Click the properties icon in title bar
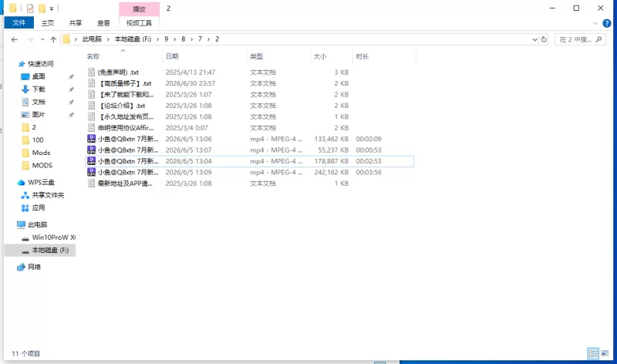This screenshot has width=617, height=364. point(30,8)
